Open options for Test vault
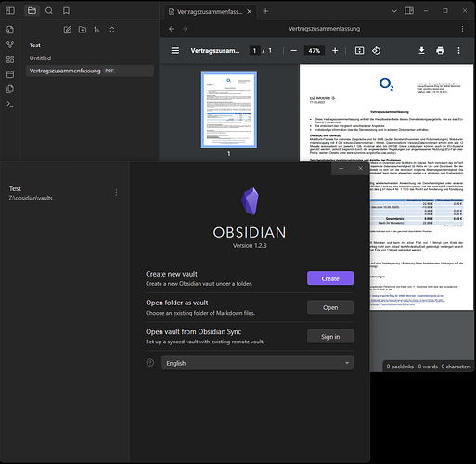 [x=116, y=193]
